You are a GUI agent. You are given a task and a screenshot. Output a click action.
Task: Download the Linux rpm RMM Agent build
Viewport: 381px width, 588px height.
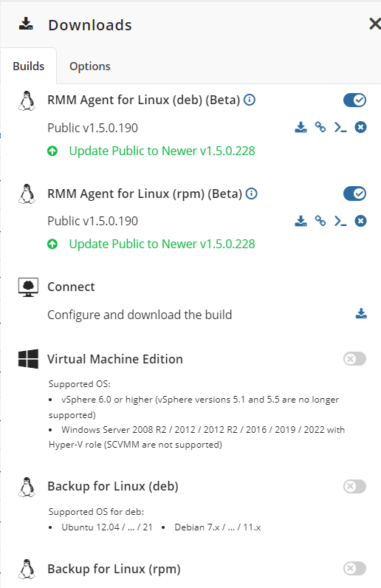pyautogui.click(x=301, y=221)
